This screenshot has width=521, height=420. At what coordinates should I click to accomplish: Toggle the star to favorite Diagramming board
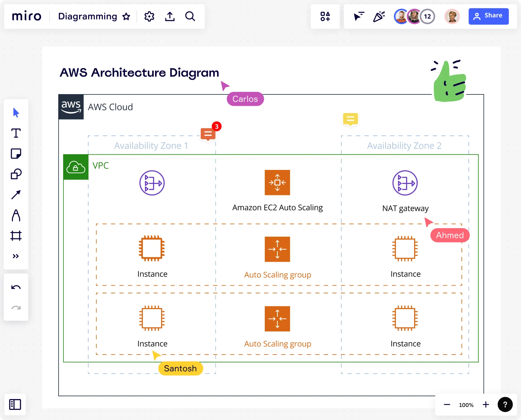coord(126,17)
